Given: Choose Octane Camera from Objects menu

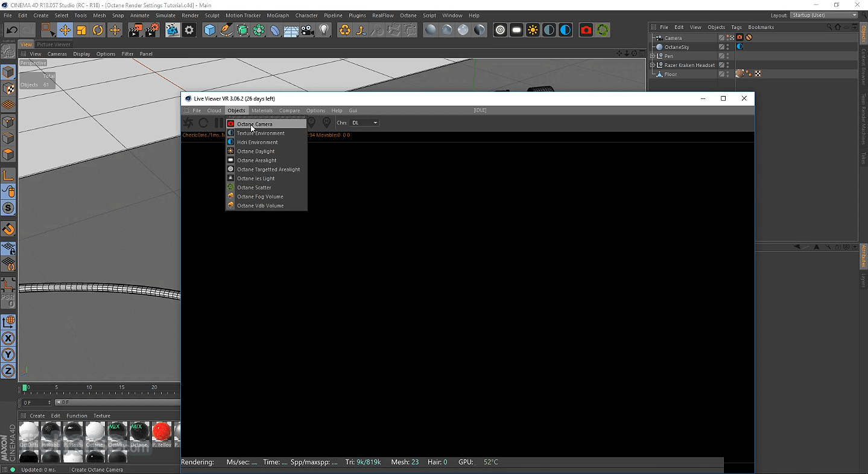Looking at the screenshot, I should point(266,124).
